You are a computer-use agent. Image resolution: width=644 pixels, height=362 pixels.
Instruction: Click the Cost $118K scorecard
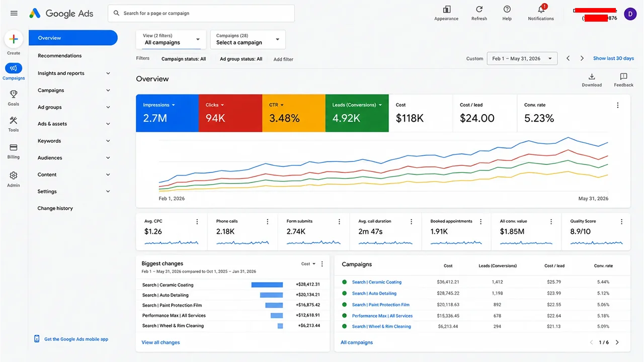[421, 113]
